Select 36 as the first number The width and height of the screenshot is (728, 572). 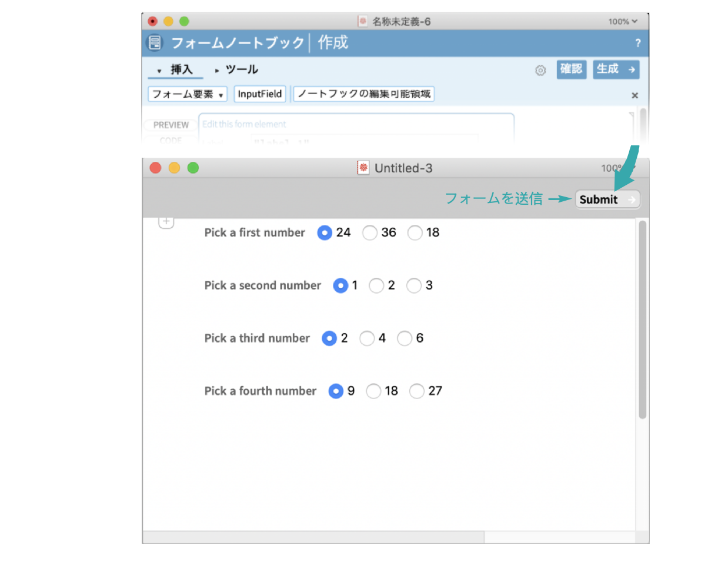pyautogui.click(x=370, y=233)
